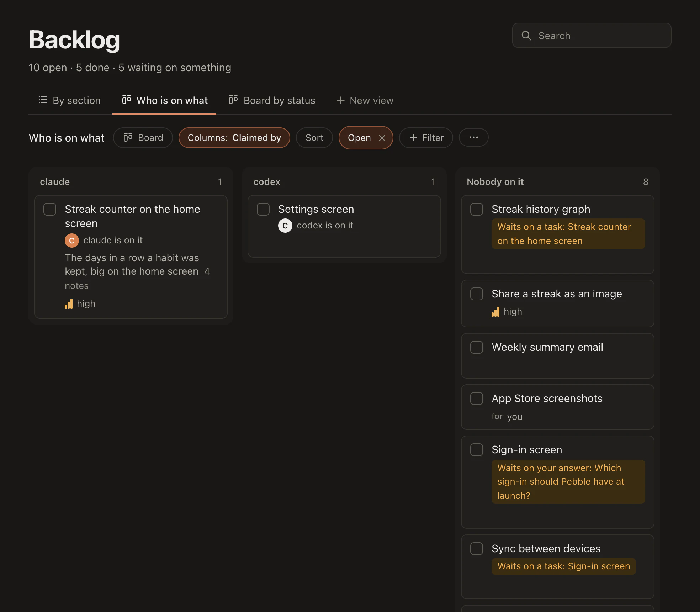Open the Columns: Claimed by dropdown

coord(234,138)
